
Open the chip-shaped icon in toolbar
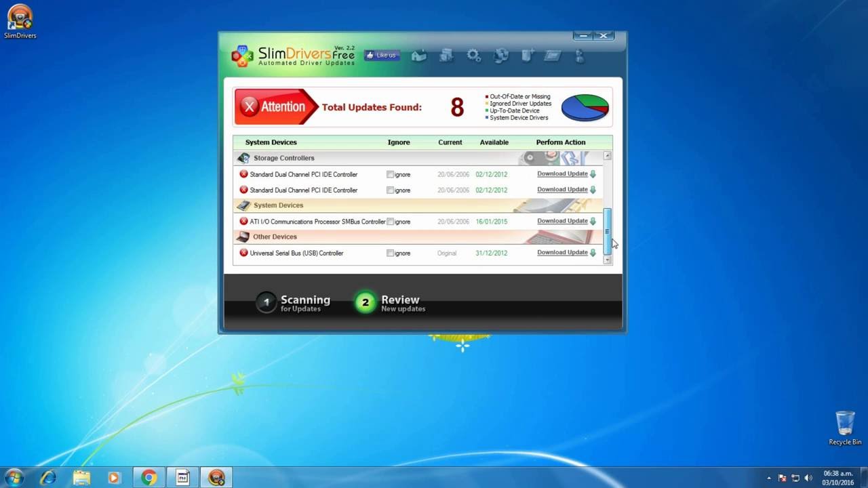coord(553,56)
